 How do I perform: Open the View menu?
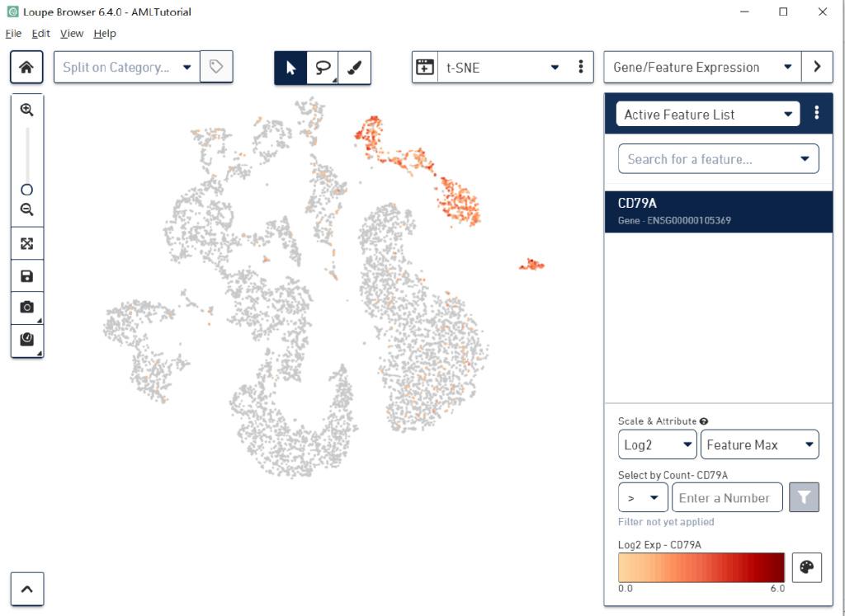[72, 33]
